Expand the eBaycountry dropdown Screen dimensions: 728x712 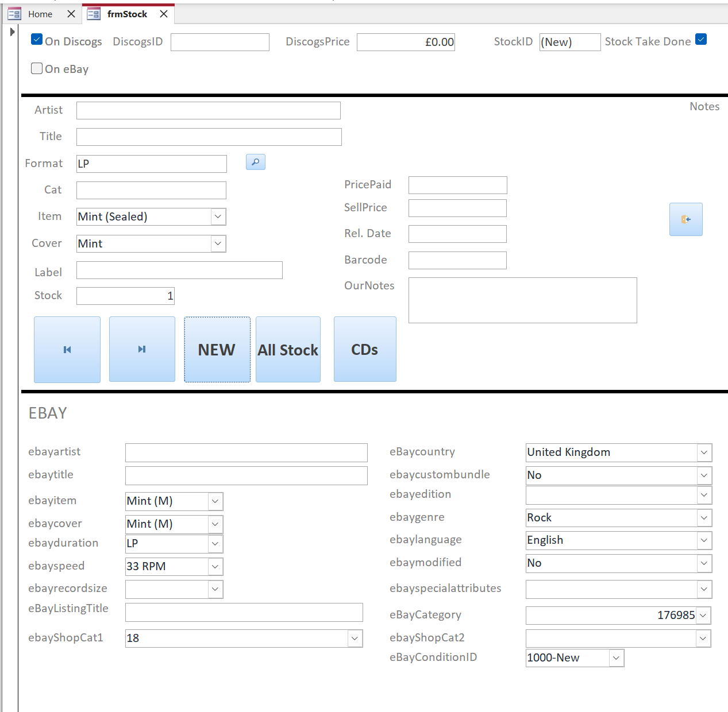tap(704, 452)
